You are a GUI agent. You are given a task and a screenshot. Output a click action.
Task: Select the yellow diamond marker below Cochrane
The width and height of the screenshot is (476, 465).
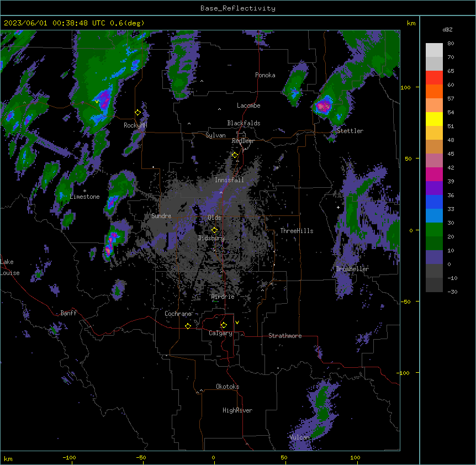click(188, 326)
